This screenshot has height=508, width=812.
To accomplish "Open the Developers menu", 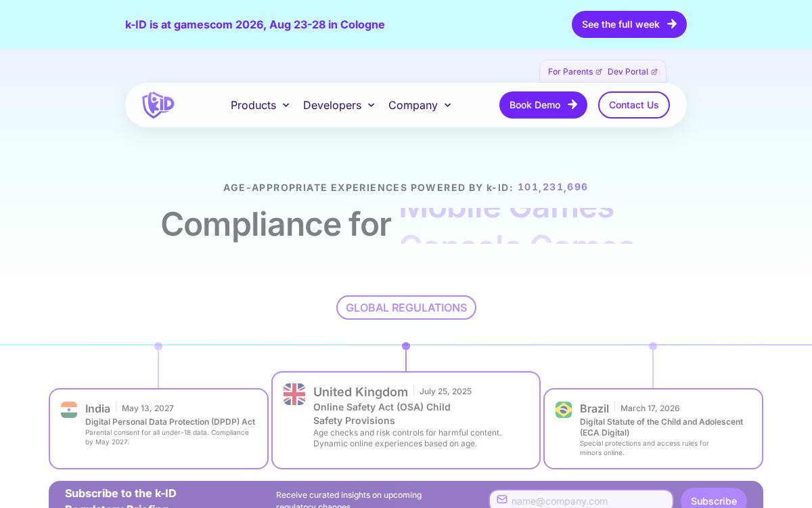I will (x=339, y=105).
